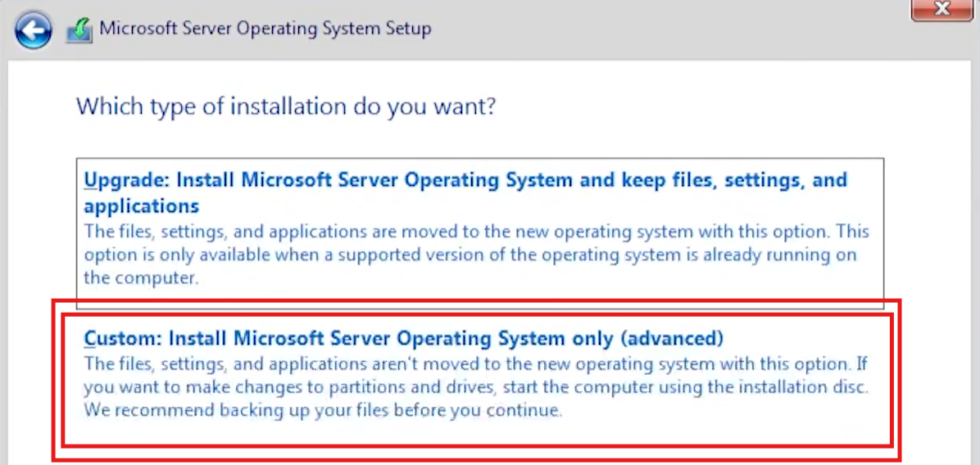This screenshot has width=980, height=465.
Task: Click blank area below the Custom description text
Action: pos(475,433)
